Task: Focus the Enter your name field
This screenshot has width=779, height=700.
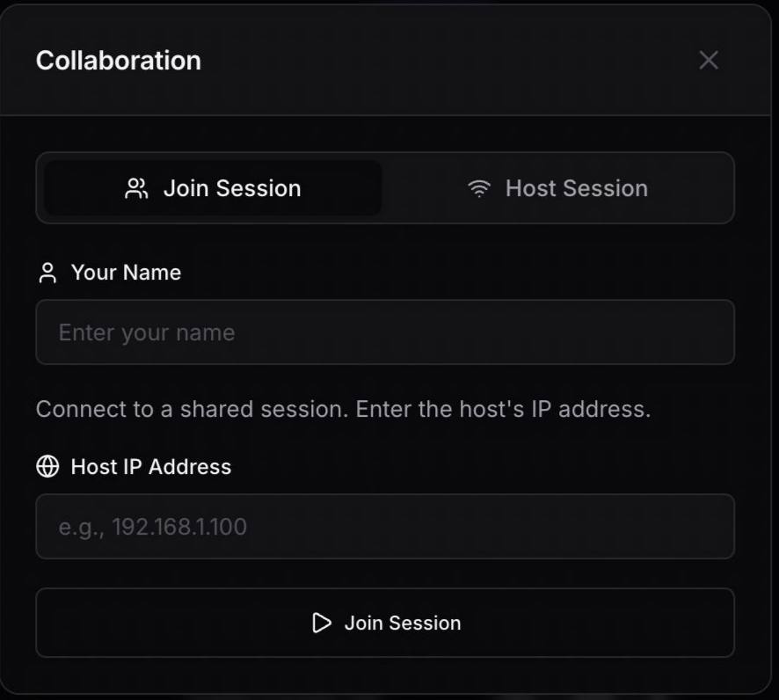Action: click(385, 332)
